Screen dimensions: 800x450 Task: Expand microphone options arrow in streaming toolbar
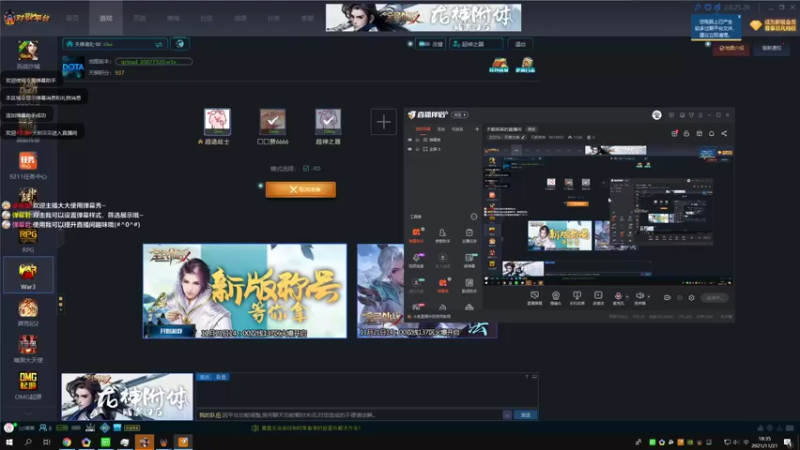(627, 296)
